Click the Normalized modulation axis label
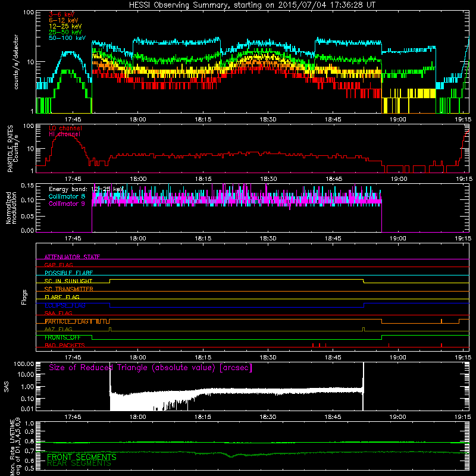The width and height of the screenshot is (476, 476). click(11, 208)
